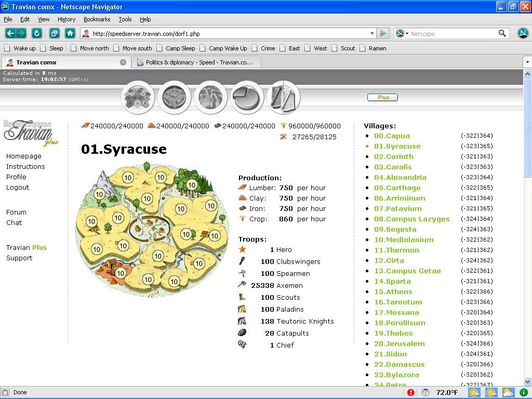Click the vertical scrollbar down arrow
Viewport: 532px width, 399px height.
tap(528, 381)
